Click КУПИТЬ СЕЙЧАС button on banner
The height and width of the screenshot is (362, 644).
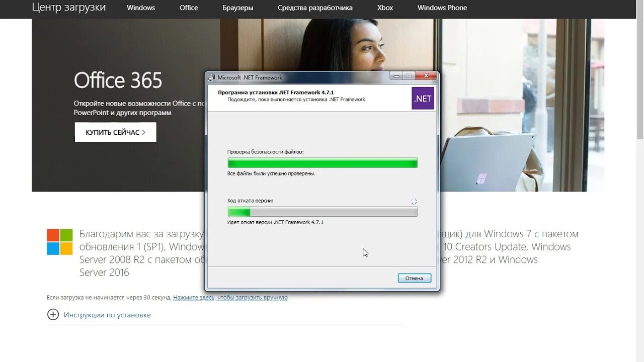pyautogui.click(x=116, y=132)
